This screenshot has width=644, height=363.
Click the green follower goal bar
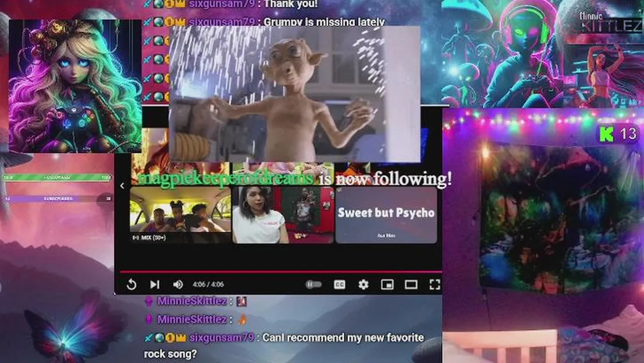coord(57,177)
